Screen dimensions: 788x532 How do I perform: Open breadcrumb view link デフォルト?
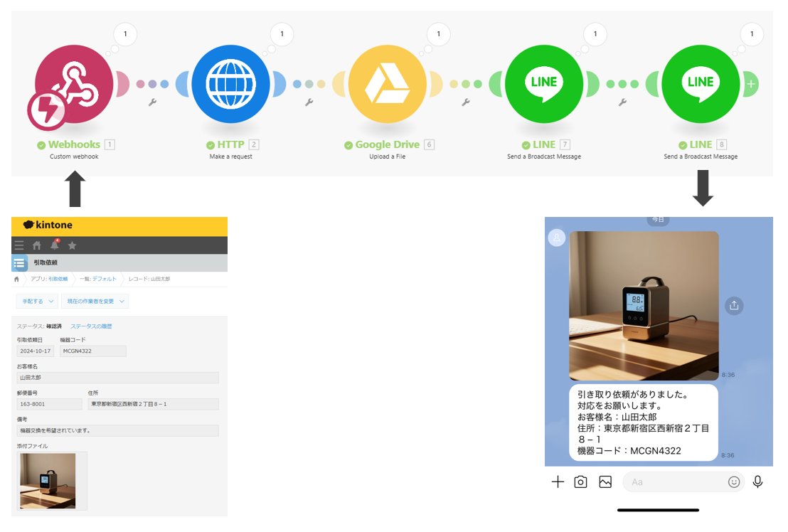(104, 279)
